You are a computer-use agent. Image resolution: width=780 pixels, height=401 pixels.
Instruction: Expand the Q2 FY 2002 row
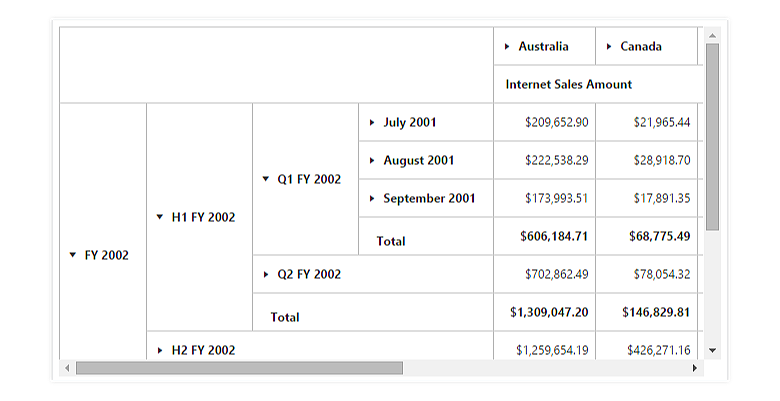pyautogui.click(x=265, y=275)
